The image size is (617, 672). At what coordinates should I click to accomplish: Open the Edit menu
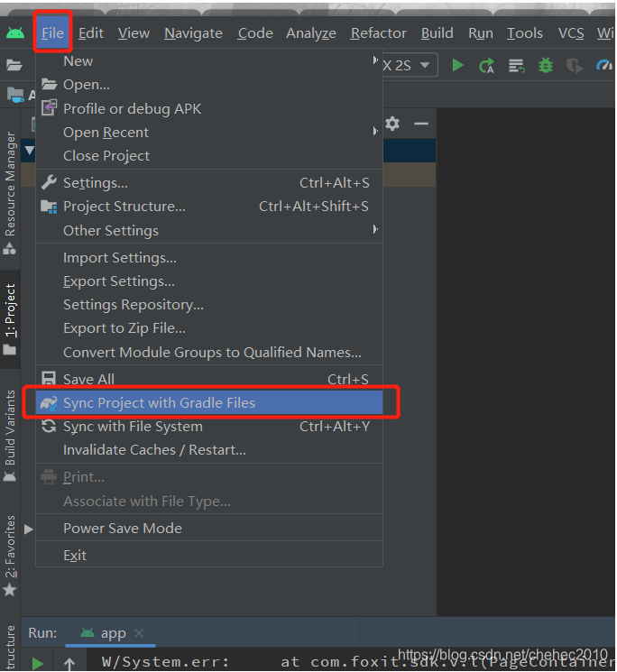pos(91,33)
